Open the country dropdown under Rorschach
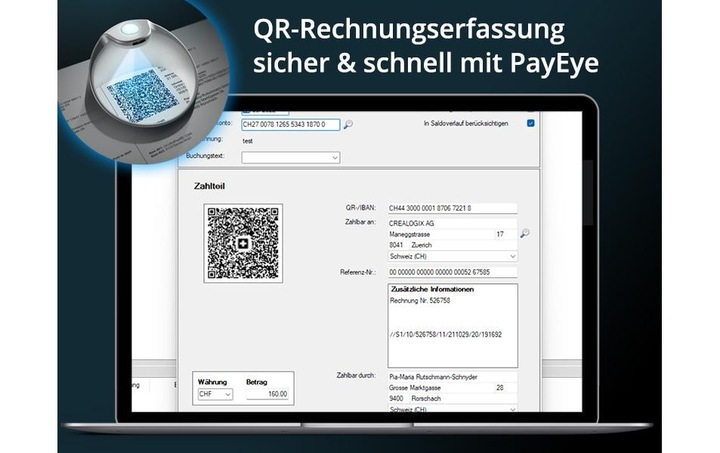 [x=453, y=408]
